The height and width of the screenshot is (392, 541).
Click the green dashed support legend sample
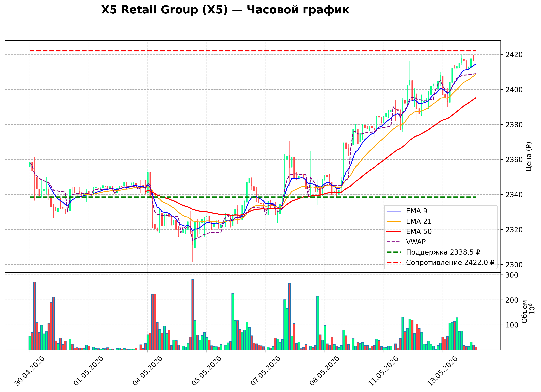pos(394,252)
